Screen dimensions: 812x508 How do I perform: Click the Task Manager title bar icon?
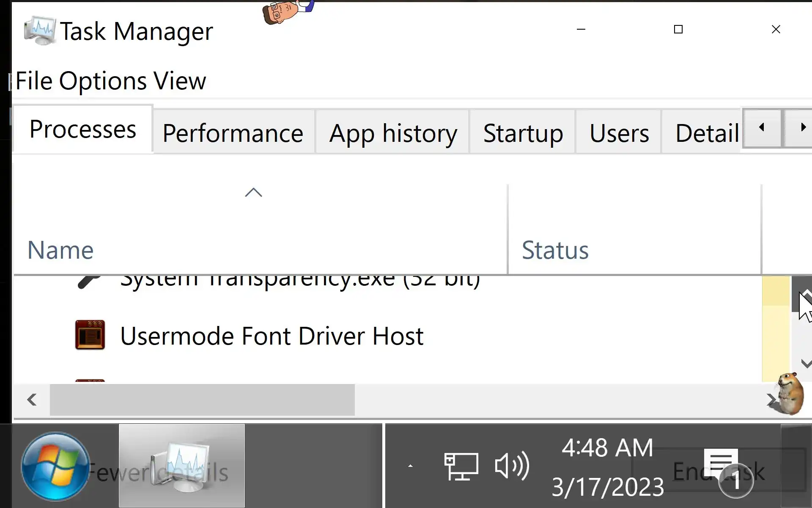40,30
